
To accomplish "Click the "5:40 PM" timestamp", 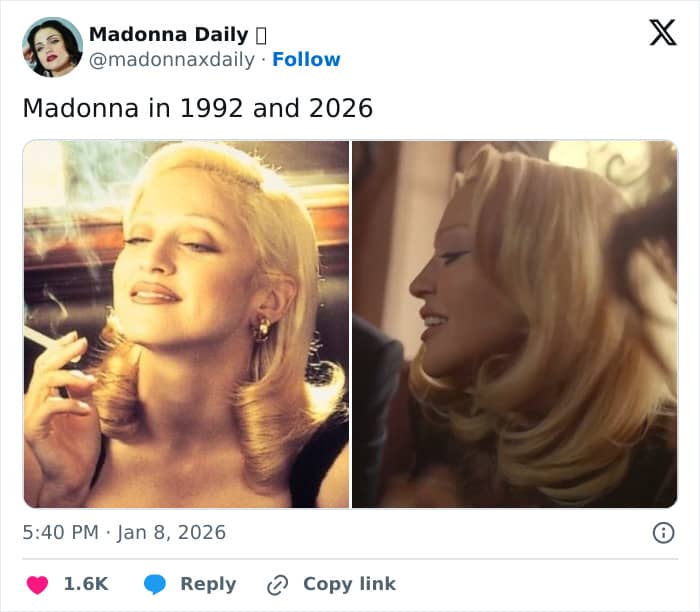I will pyautogui.click(x=60, y=533).
